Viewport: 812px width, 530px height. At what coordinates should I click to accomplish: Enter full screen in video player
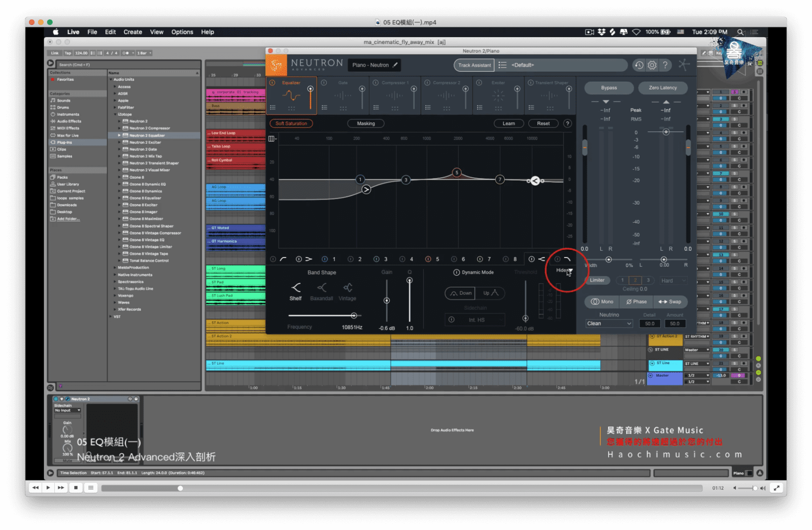(x=776, y=488)
